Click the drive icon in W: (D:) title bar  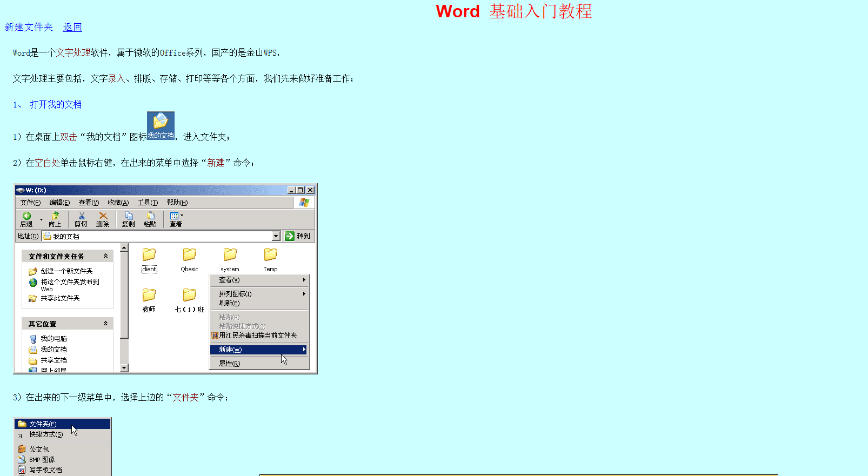tap(20, 190)
